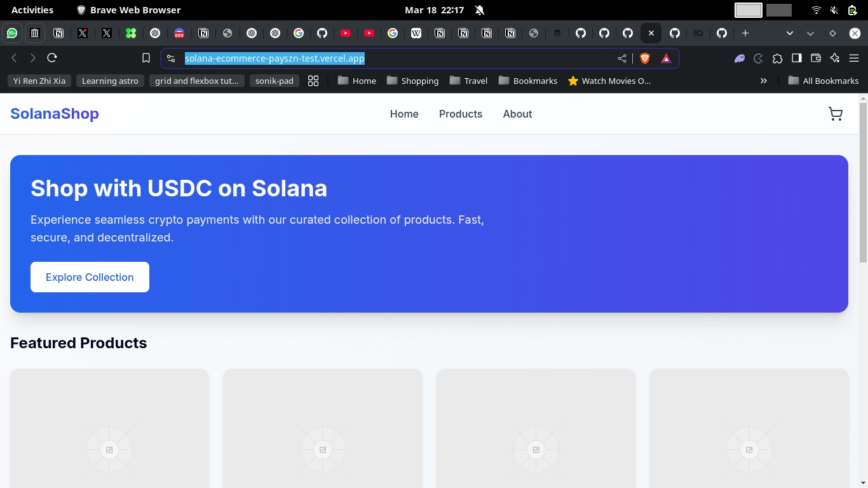
Task: Click the browser forward arrow
Action: (x=33, y=58)
